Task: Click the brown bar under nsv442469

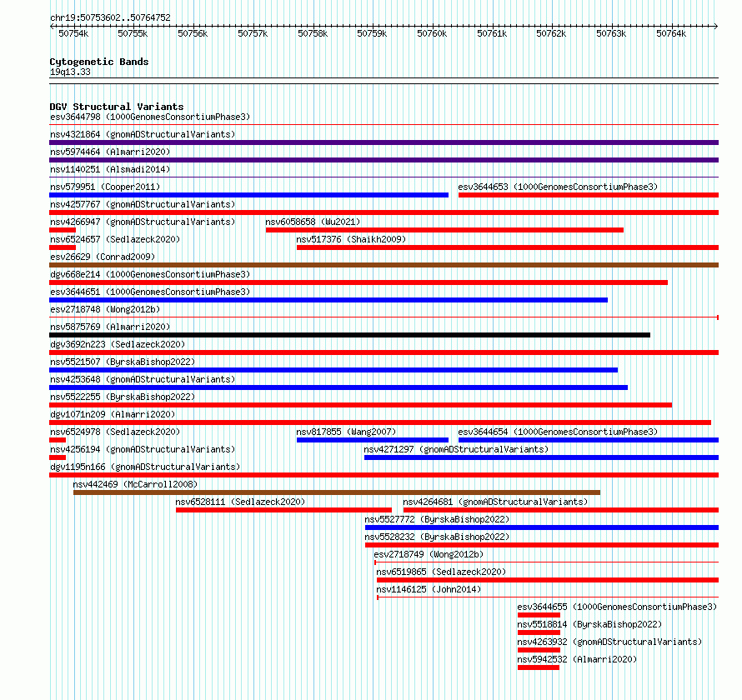Action: pyautogui.click(x=337, y=492)
